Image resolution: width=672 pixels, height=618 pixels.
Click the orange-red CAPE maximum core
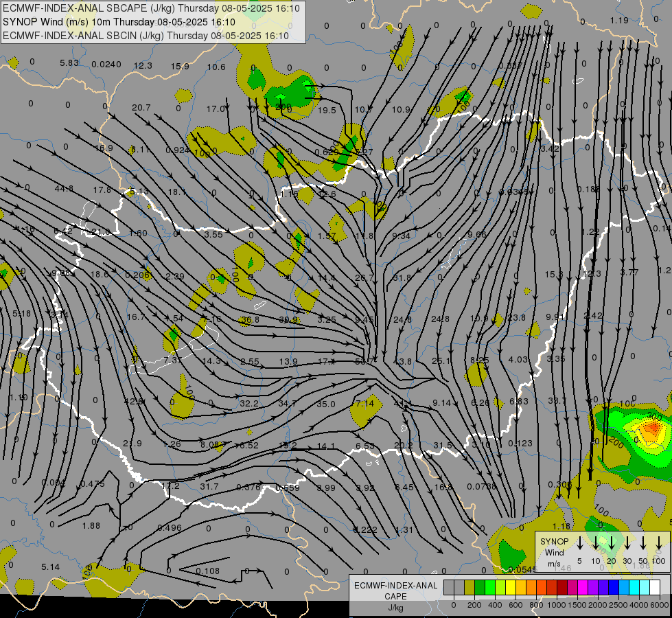652,428
